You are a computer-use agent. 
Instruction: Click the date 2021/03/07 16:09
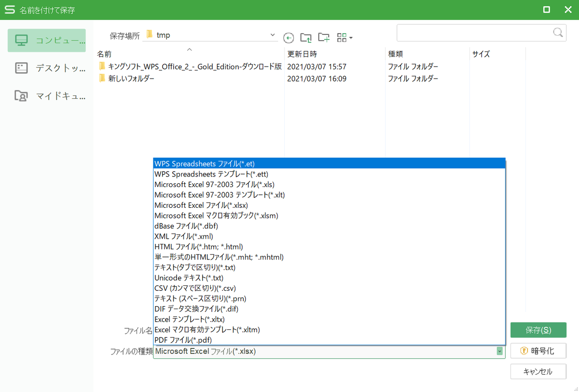click(x=317, y=79)
